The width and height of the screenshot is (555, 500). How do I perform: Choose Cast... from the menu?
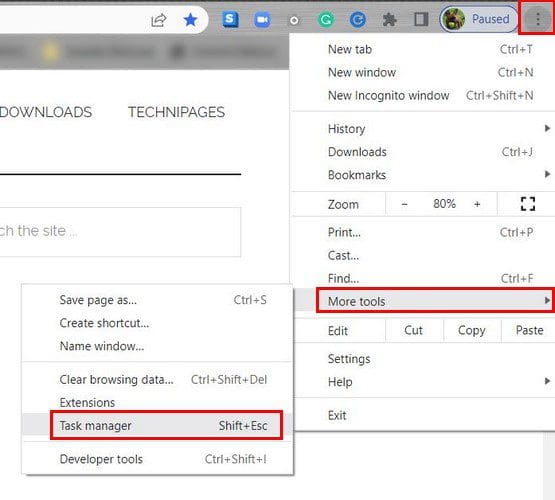pyautogui.click(x=423, y=255)
